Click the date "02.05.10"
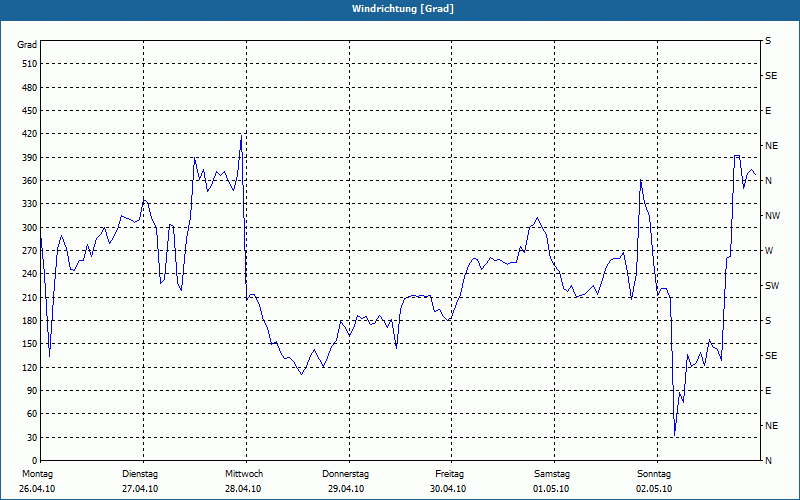This screenshot has width=800, height=500. click(x=654, y=489)
